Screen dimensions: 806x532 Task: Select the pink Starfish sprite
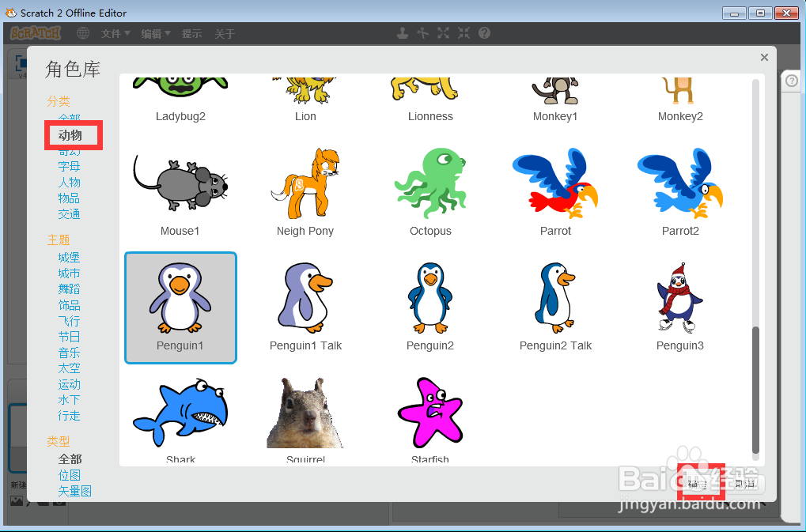tap(430, 418)
